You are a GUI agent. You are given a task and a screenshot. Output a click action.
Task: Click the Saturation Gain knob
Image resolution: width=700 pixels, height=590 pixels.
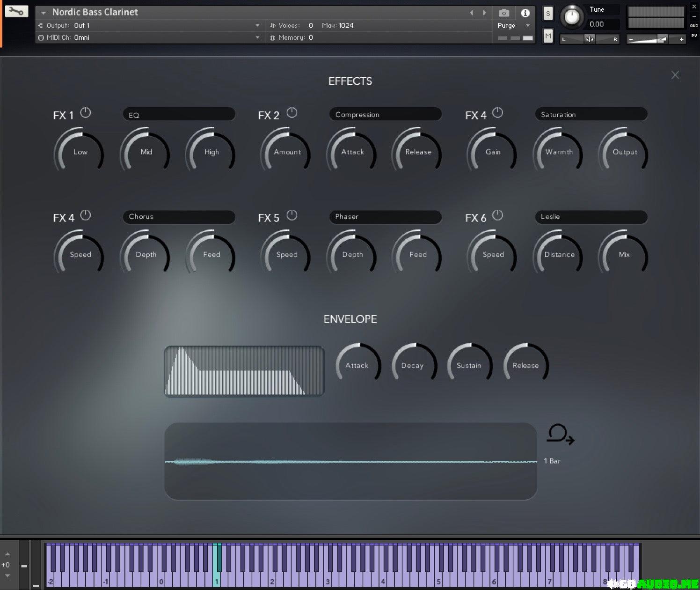(492, 152)
